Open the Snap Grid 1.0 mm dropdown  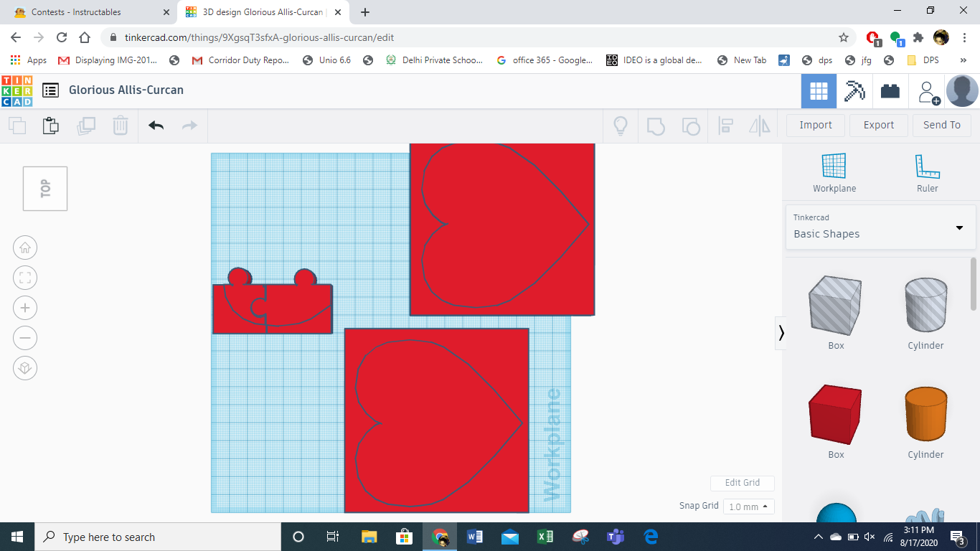(748, 507)
